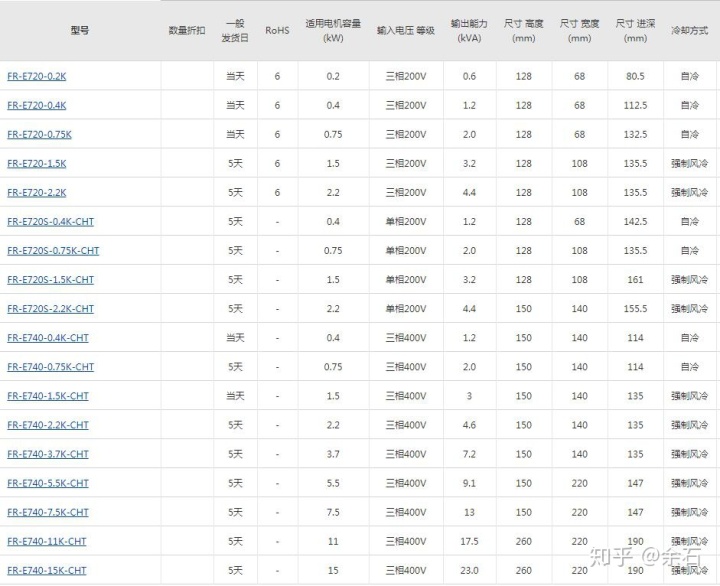Open the FR-E720-0.75K model link
Viewport: 720px width, 586px height.
(39, 135)
